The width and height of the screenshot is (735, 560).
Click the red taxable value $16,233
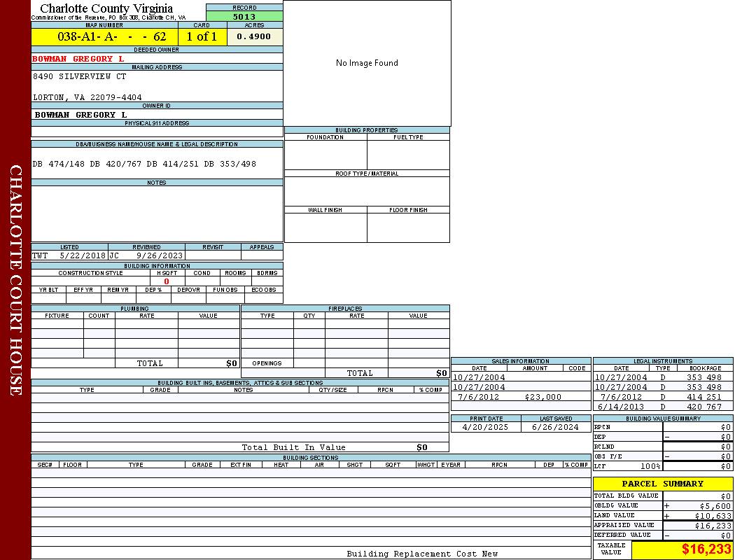pos(706,549)
